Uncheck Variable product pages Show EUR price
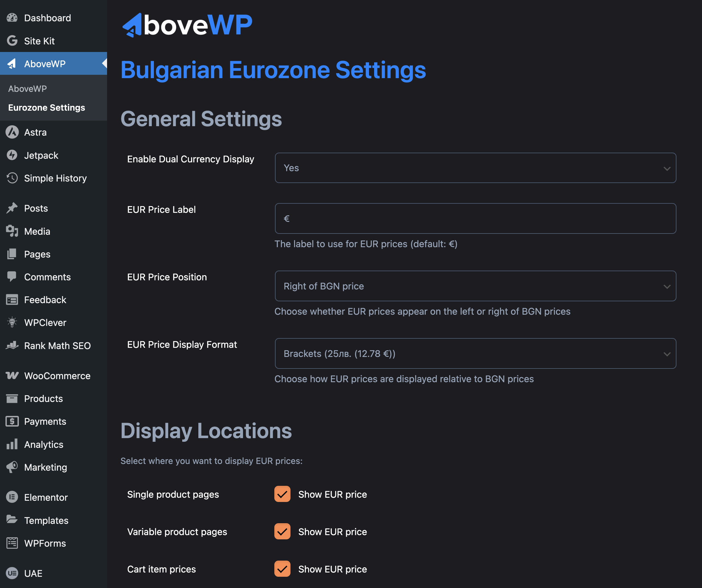Image resolution: width=702 pixels, height=588 pixels. point(282,531)
